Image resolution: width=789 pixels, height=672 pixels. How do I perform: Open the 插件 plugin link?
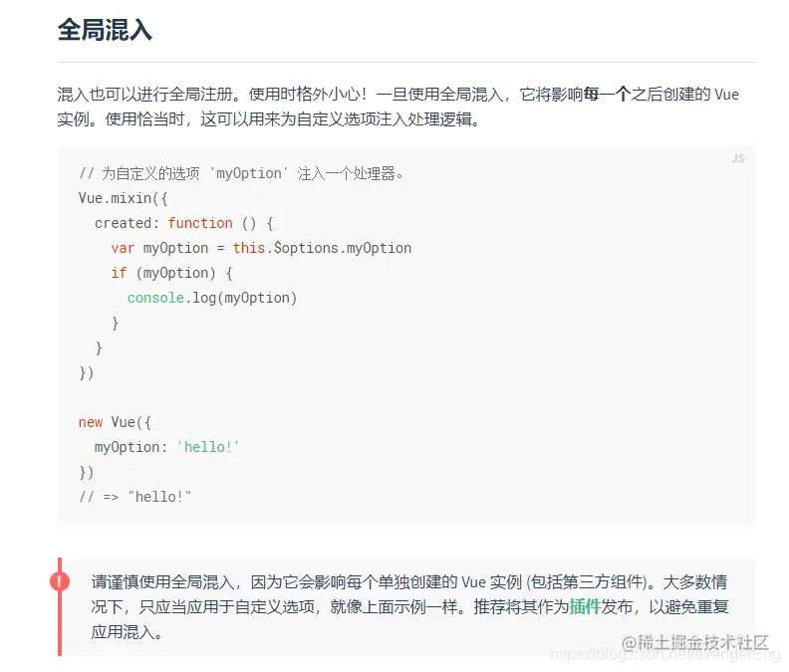pyautogui.click(x=585, y=607)
